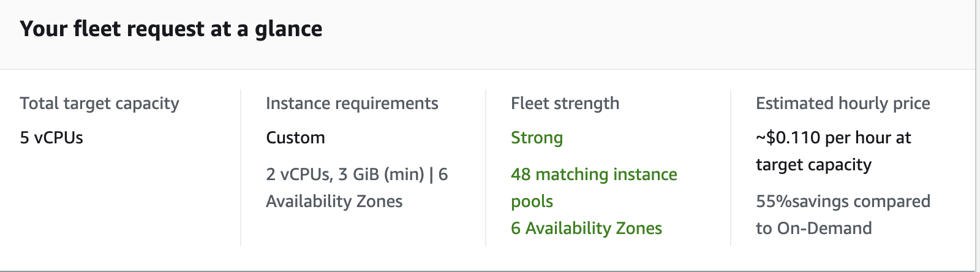Click the word 'pools' in green text

[532, 202]
